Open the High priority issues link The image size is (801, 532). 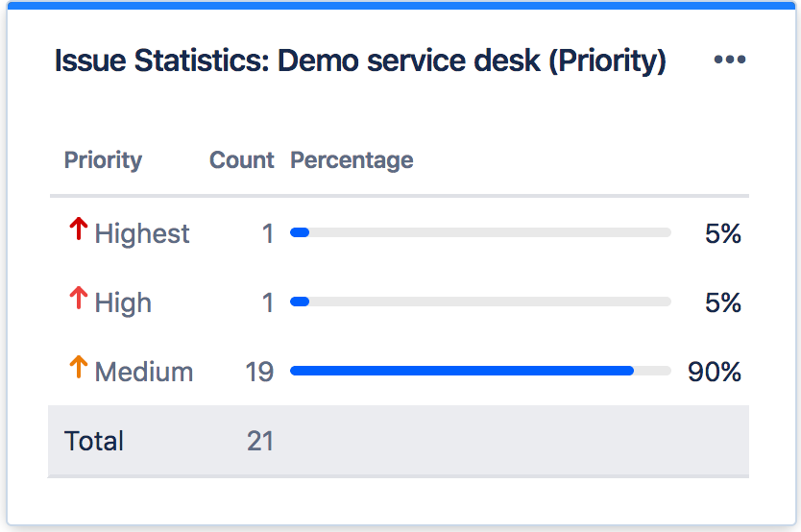pos(123,302)
